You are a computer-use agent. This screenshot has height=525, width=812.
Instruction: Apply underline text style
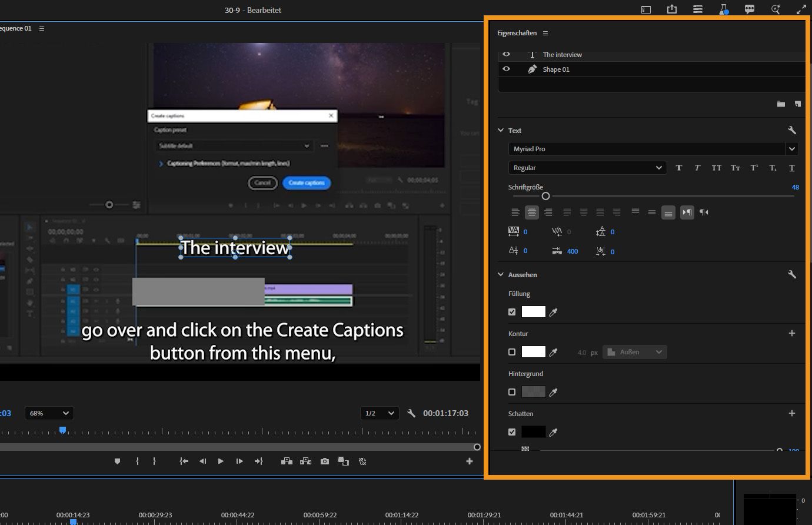pos(791,168)
